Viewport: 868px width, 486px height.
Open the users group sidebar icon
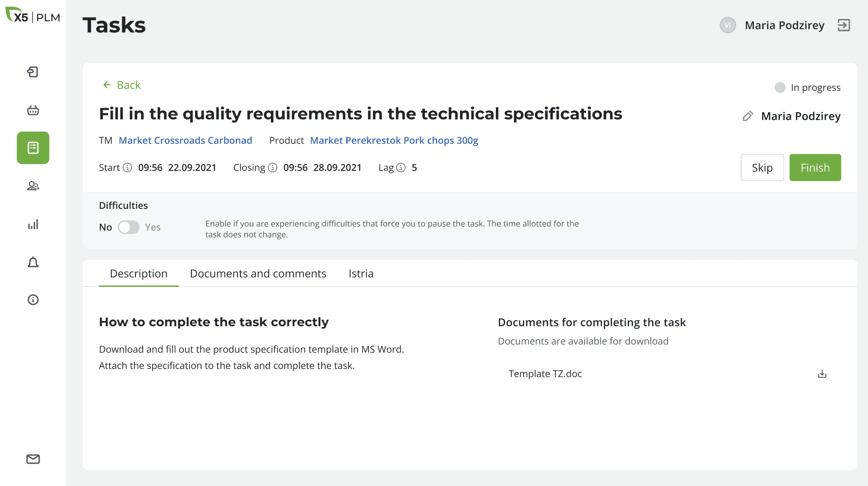(33, 186)
